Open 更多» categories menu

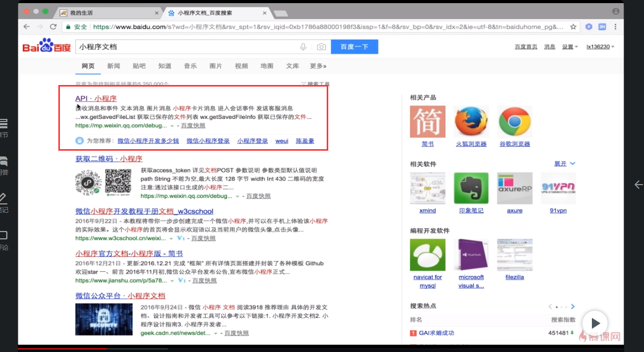click(318, 66)
